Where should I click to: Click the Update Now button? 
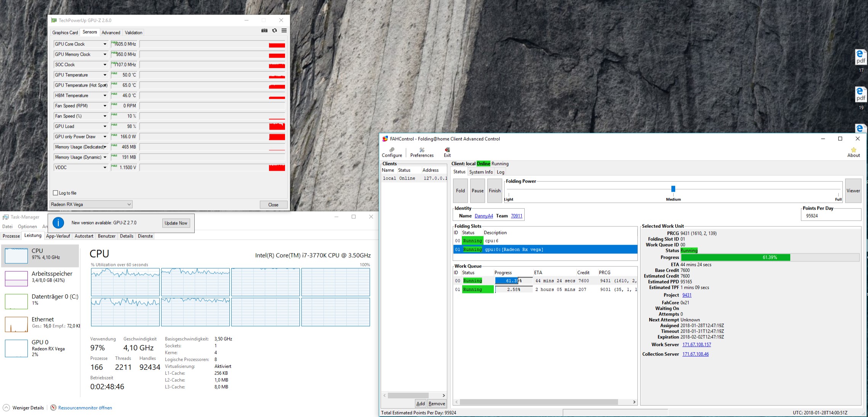[x=176, y=223]
